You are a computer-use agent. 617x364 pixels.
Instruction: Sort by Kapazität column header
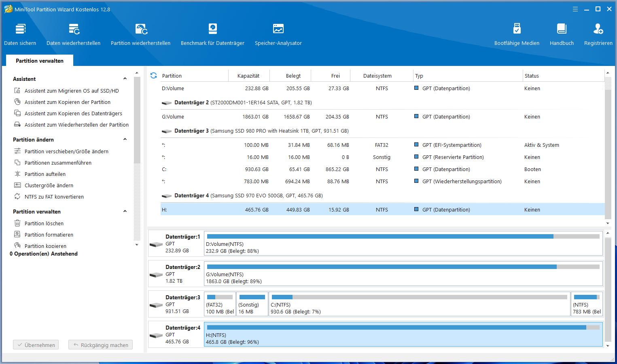(x=249, y=76)
